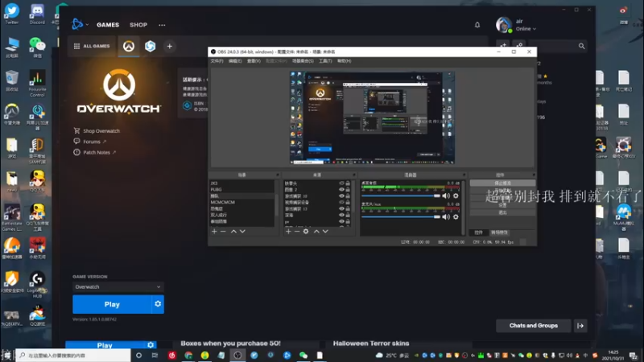Open WeChat desktop shortcut icon

(37, 47)
